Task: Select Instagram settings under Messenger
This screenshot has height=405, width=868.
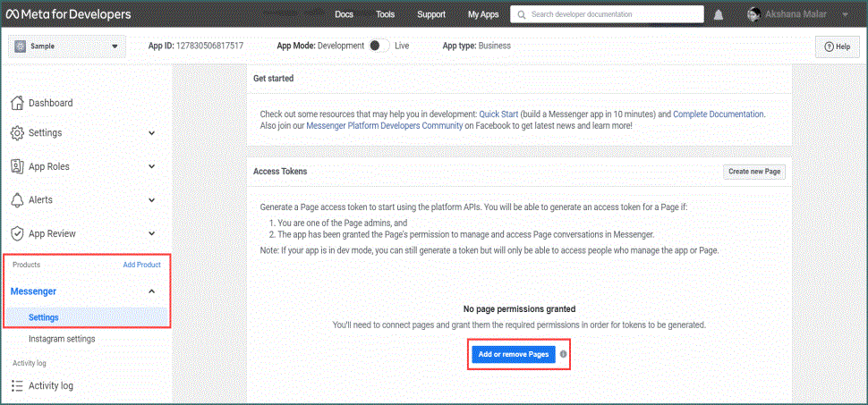Action: coord(62,339)
